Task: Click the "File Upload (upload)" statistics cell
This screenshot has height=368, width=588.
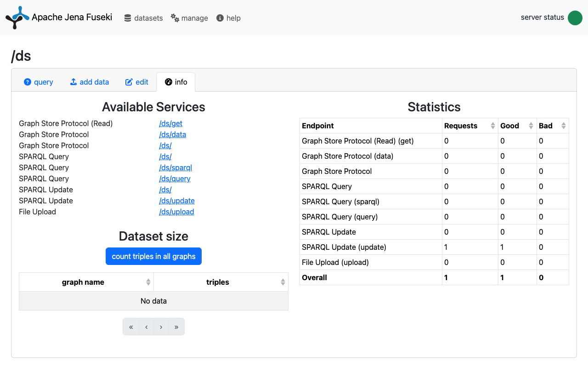Action: (x=371, y=262)
